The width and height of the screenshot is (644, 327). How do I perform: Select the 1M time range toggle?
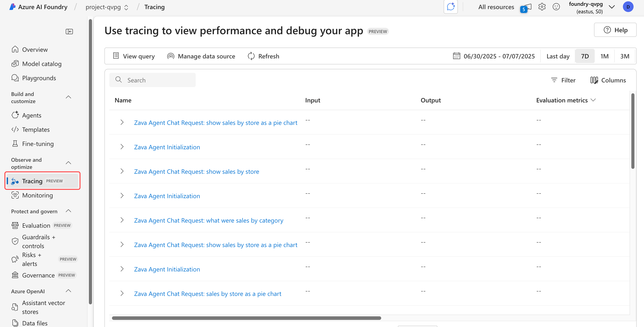pos(604,56)
